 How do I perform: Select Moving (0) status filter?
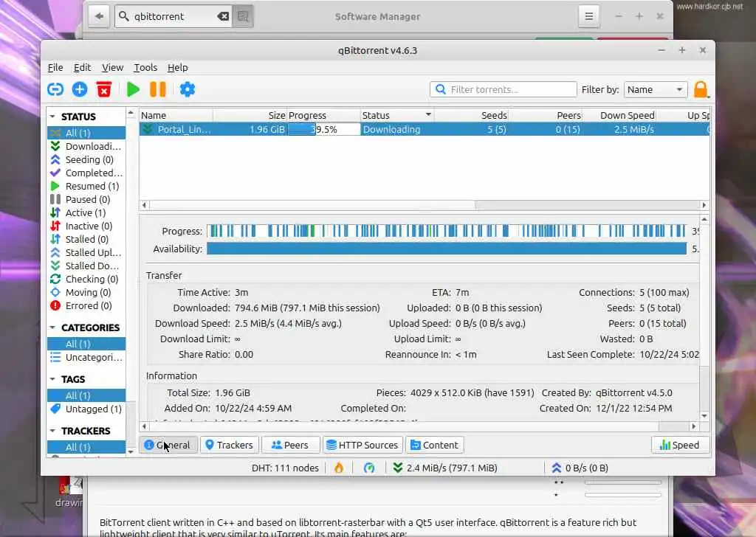click(x=86, y=292)
